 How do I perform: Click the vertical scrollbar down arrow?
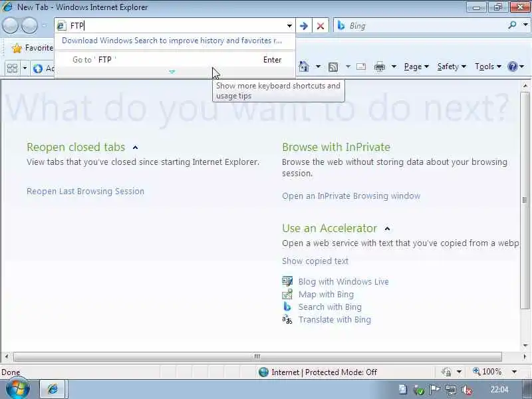click(x=525, y=346)
